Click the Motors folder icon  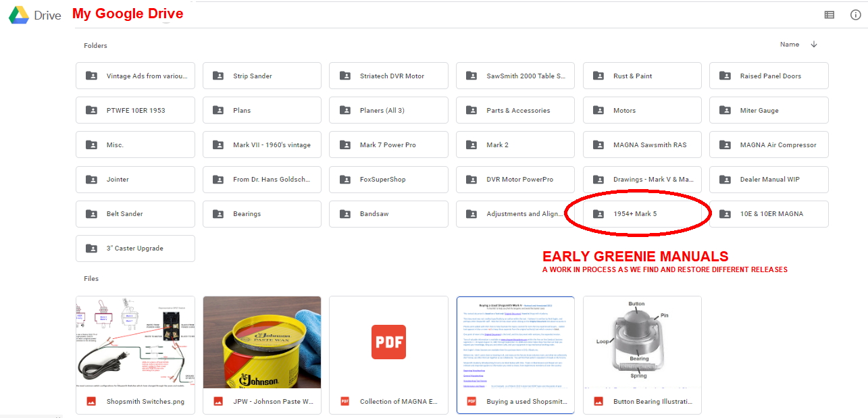pos(598,110)
